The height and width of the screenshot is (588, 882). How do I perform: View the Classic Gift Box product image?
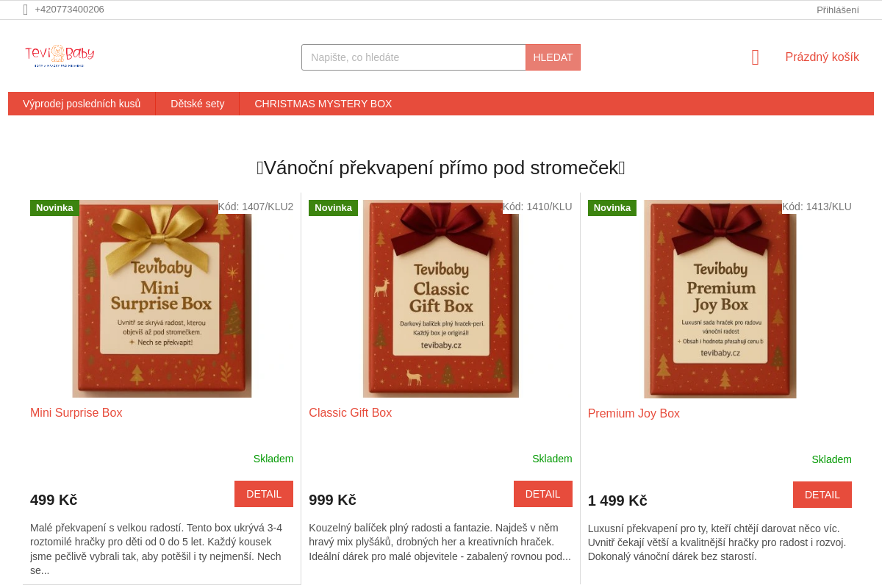[x=441, y=299]
